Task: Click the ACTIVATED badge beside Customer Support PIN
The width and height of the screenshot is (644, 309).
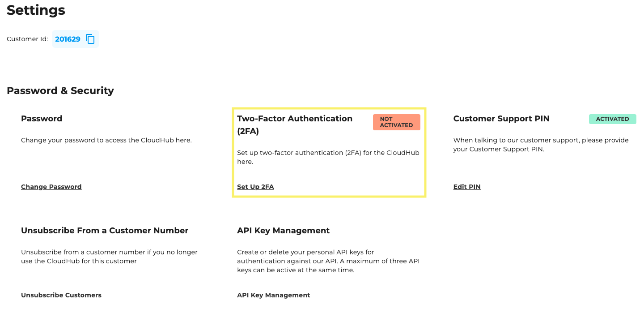Action: pyautogui.click(x=612, y=119)
